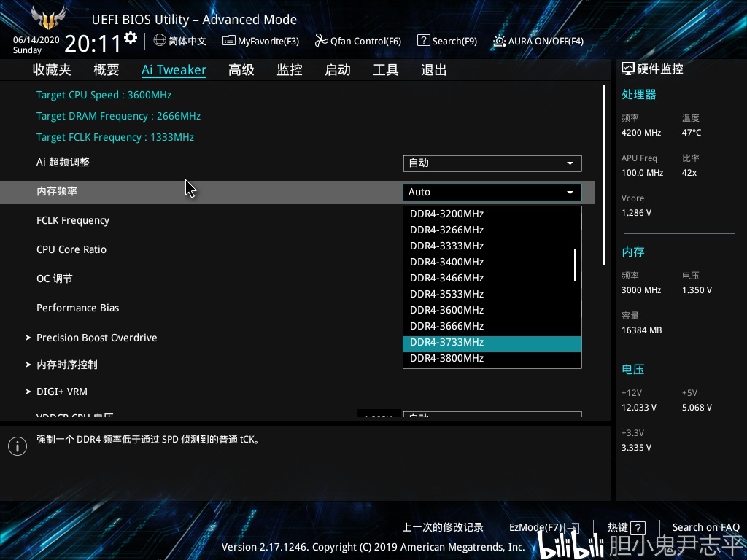Click the TUF logo emblem
Image resolution: width=747 pixels, height=560 pixels.
(x=48, y=18)
